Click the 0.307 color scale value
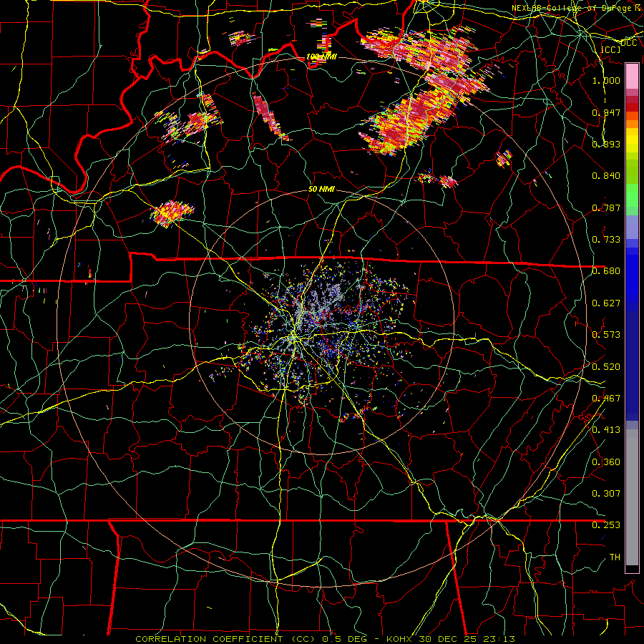 click(x=606, y=494)
